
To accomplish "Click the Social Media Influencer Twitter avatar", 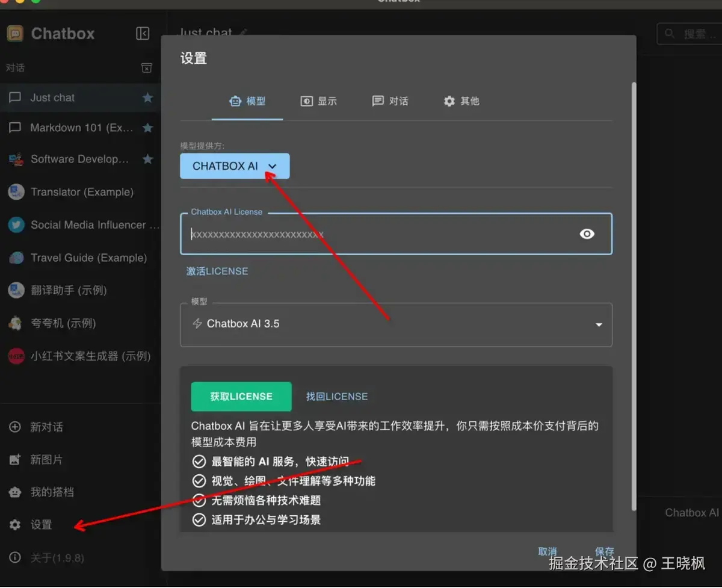I will pos(16,225).
